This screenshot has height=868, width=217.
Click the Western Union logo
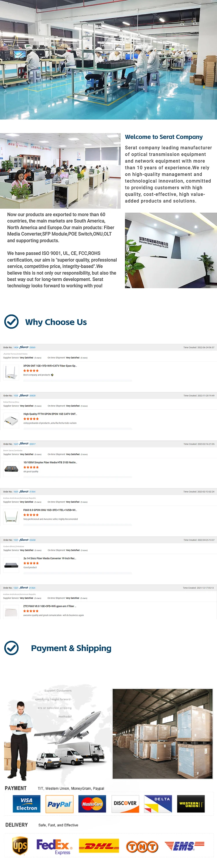click(191, 804)
